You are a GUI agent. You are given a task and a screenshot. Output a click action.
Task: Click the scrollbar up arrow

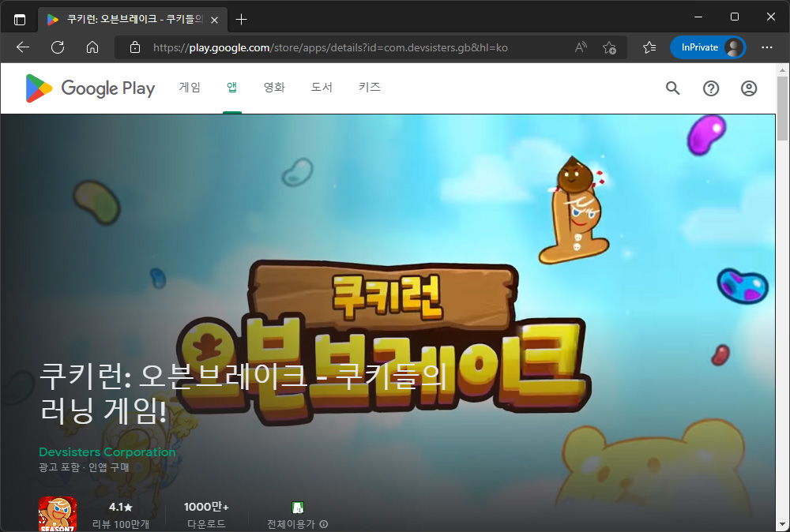click(x=782, y=70)
